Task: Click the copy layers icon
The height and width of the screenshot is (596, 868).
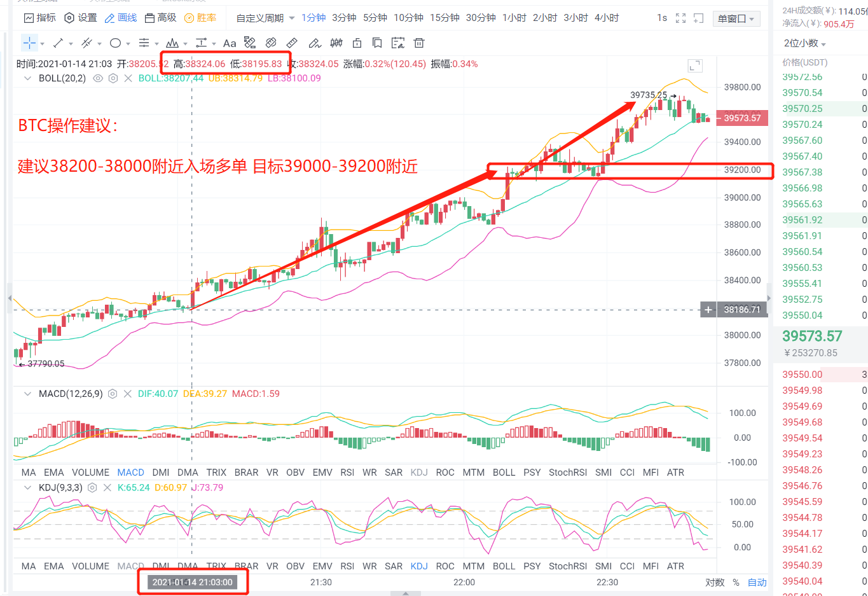Action: pos(377,43)
